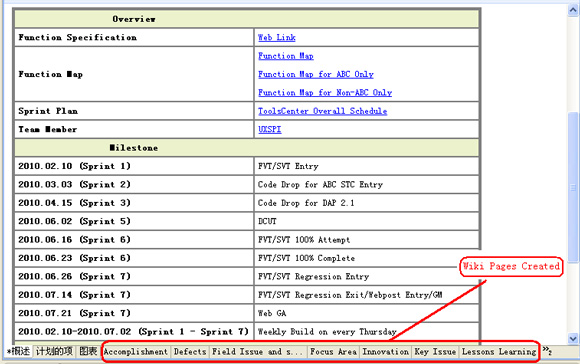Switch to the Focus Area tab
The height and width of the screenshot is (364, 580).
(333, 351)
